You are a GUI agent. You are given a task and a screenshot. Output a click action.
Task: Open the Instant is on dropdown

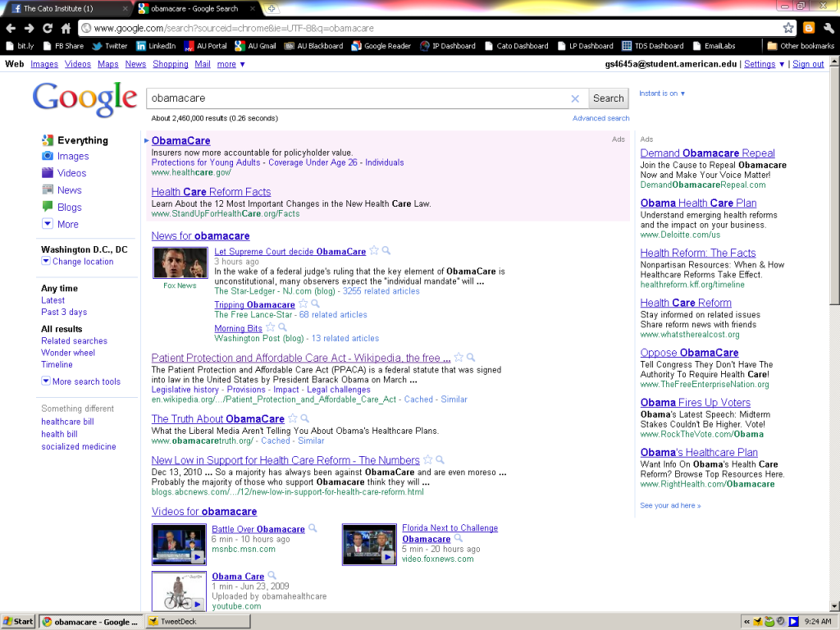point(662,94)
